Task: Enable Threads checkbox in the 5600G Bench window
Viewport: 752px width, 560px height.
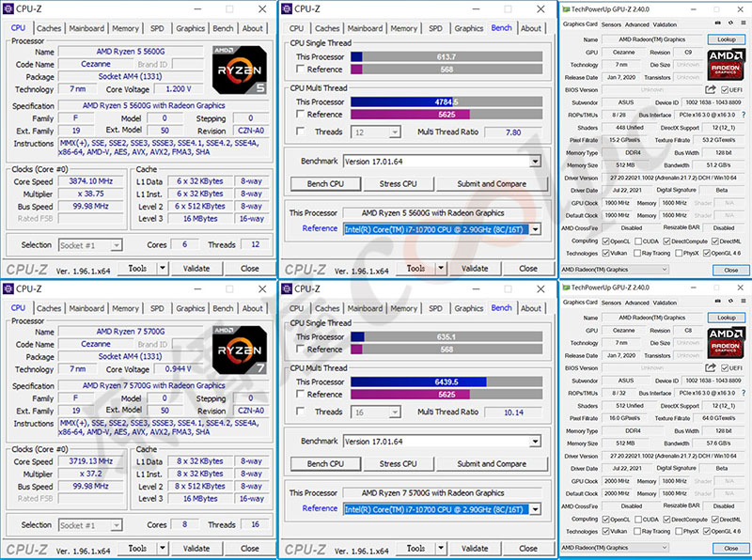Action: coord(300,131)
